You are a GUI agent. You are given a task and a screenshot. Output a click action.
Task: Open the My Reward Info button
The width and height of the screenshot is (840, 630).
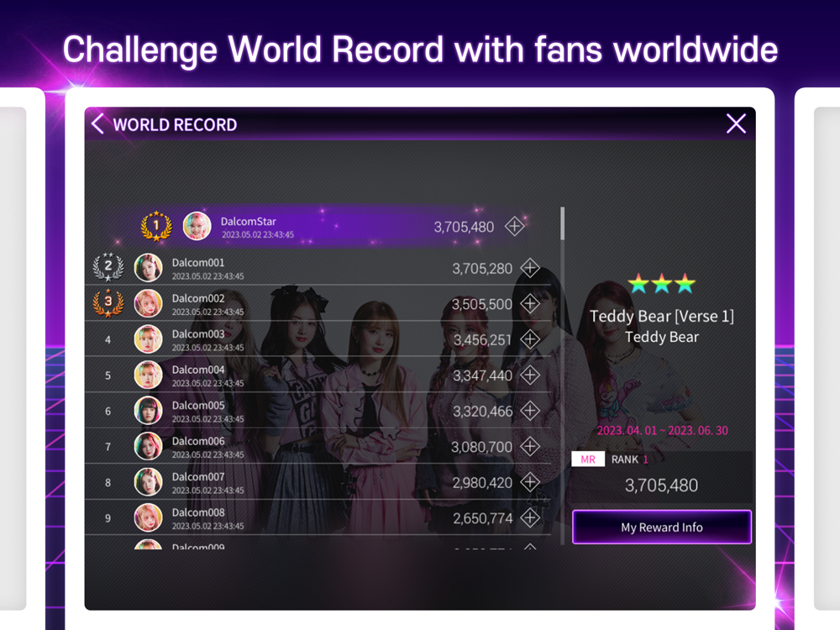tap(662, 528)
